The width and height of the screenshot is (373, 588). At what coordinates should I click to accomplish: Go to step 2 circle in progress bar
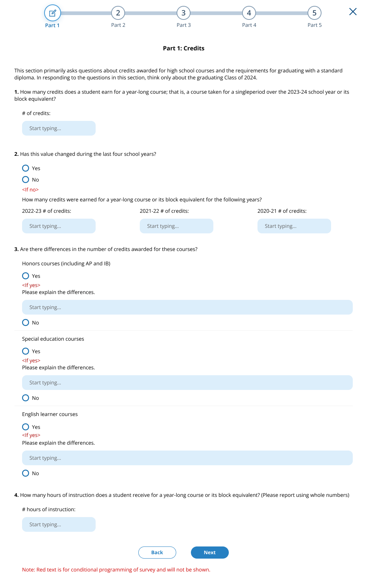(x=118, y=13)
